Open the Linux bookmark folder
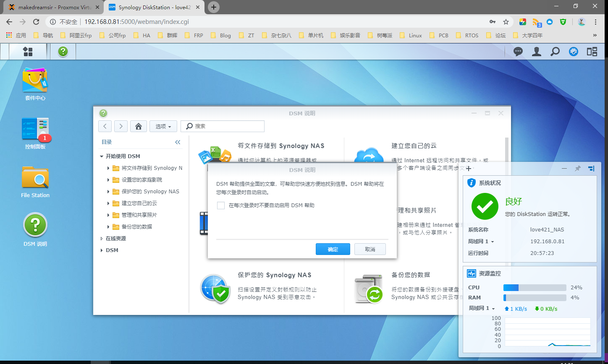The image size is (608, 364). point(411,35)
